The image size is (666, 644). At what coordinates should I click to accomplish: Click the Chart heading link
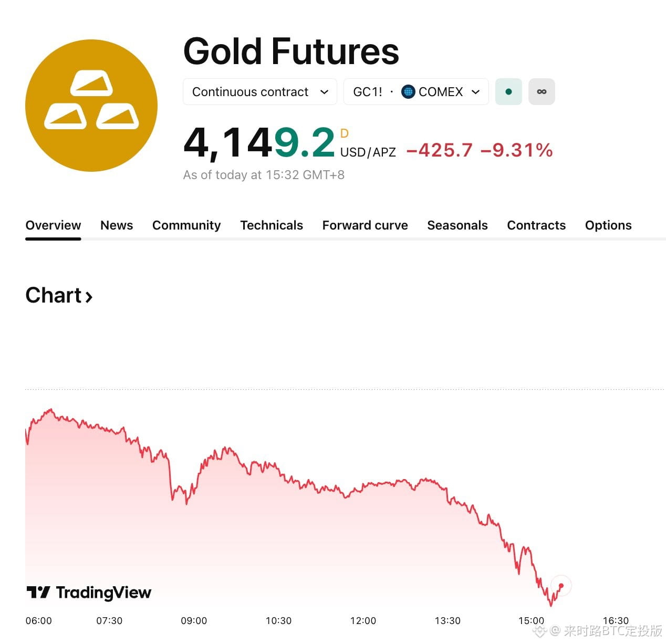(59, 296)
